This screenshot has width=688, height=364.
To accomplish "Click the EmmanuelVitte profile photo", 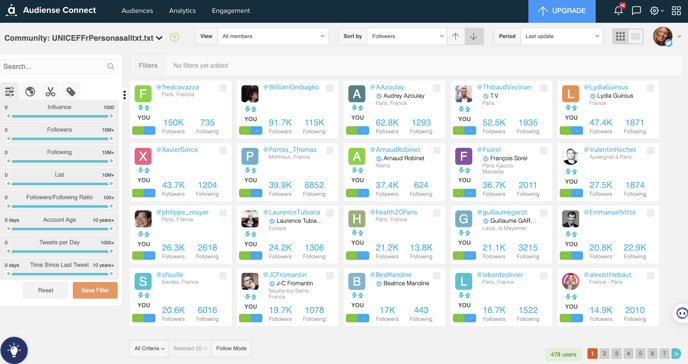I will click(570, 218).
